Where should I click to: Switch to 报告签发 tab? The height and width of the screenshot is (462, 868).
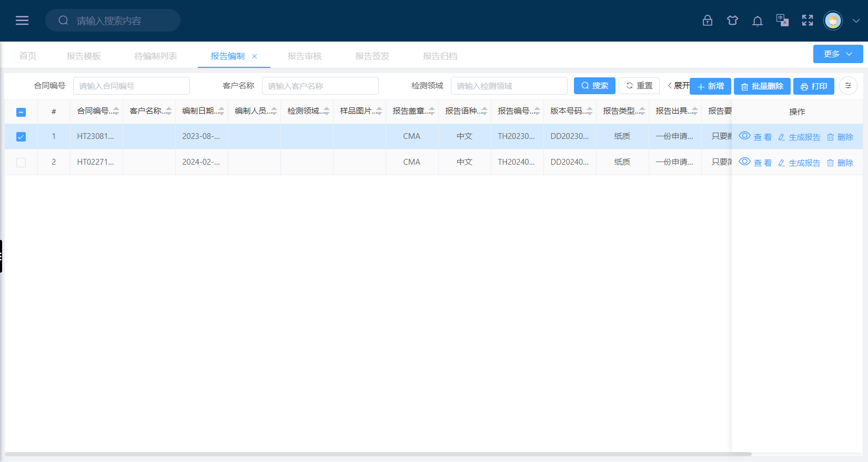pyautogui.click(x=372, y=56)
